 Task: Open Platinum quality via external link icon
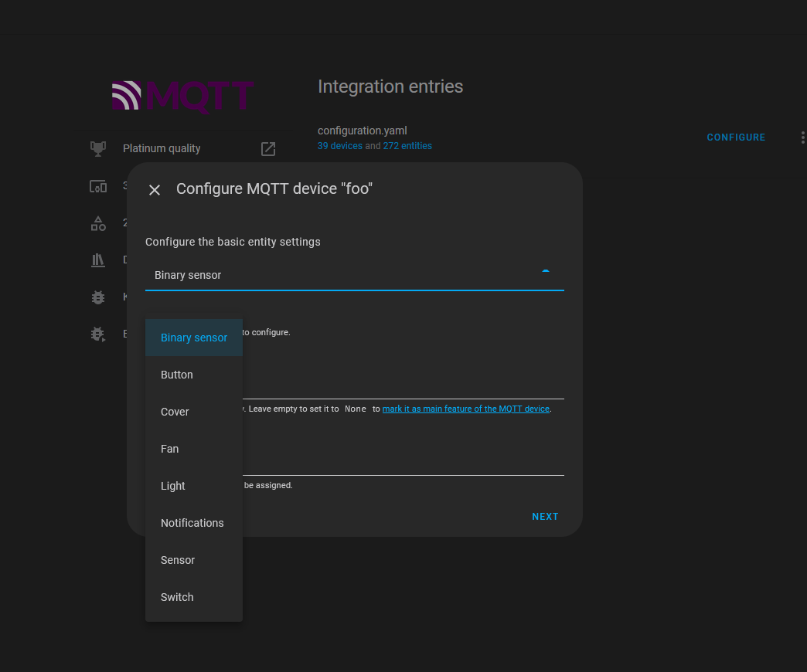pyautogui.click(x=268, y=149)
